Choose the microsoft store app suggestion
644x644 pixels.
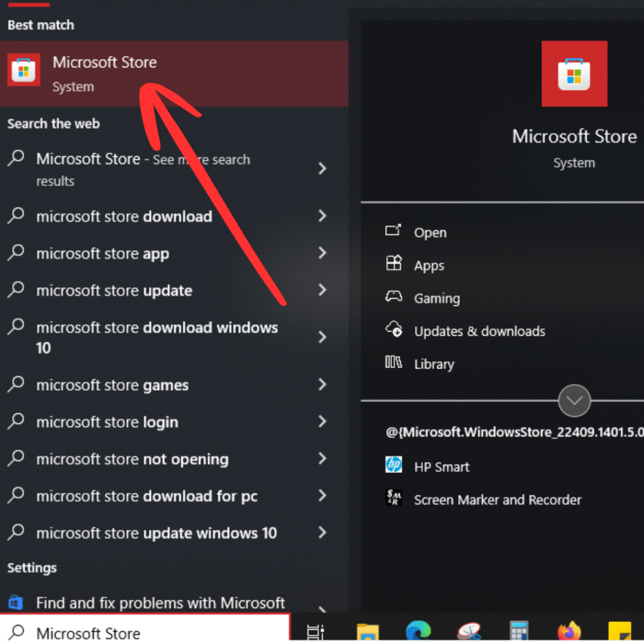click(x=103, y=253)
